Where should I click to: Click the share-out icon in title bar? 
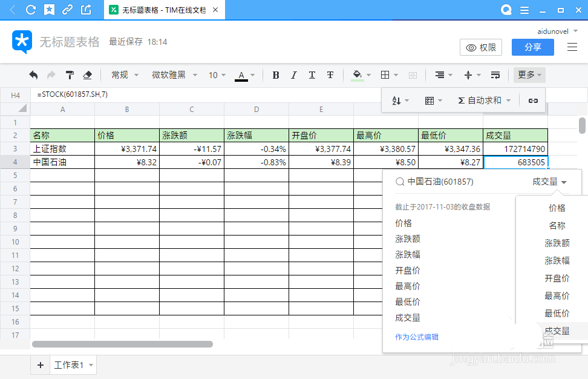[87, 10]
